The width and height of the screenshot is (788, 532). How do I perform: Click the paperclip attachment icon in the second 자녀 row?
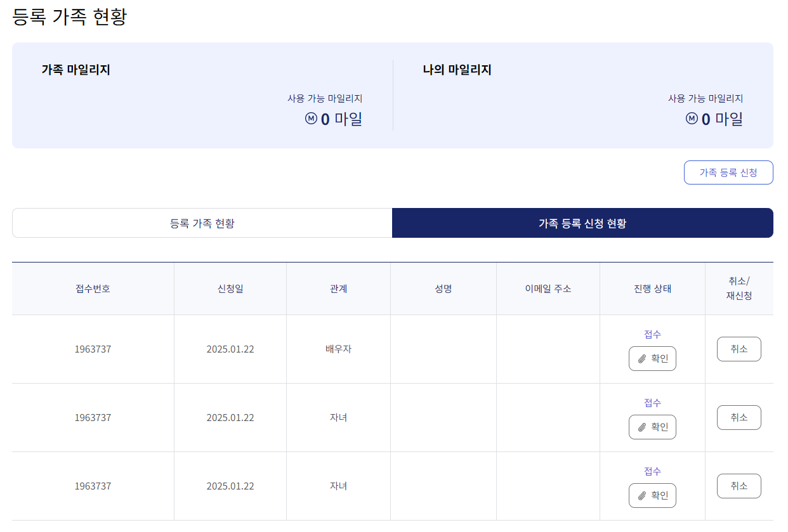(641, 427)
